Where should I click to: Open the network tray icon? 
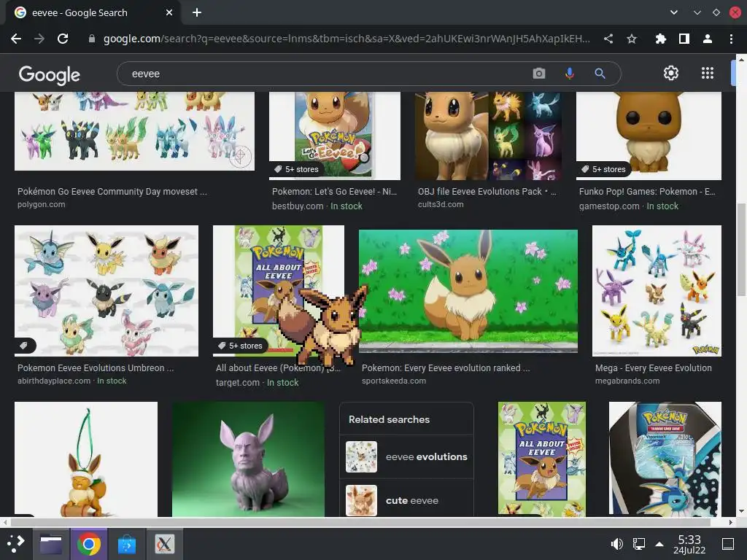(x=639, y=544)
